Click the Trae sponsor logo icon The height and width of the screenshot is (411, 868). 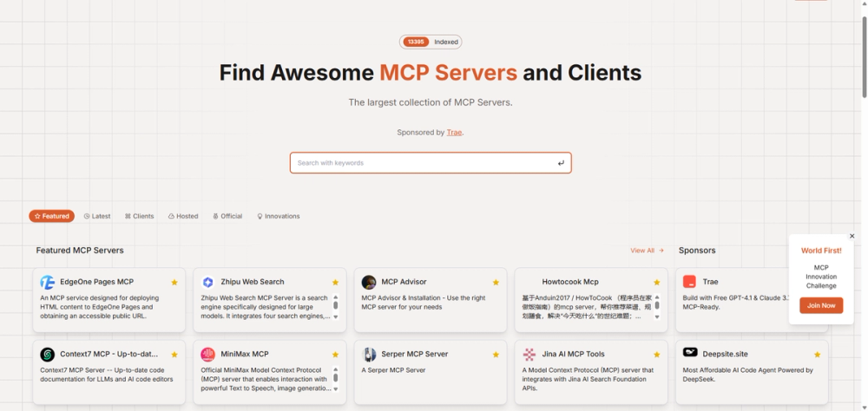pyautogui.click(x=689, y=282)
